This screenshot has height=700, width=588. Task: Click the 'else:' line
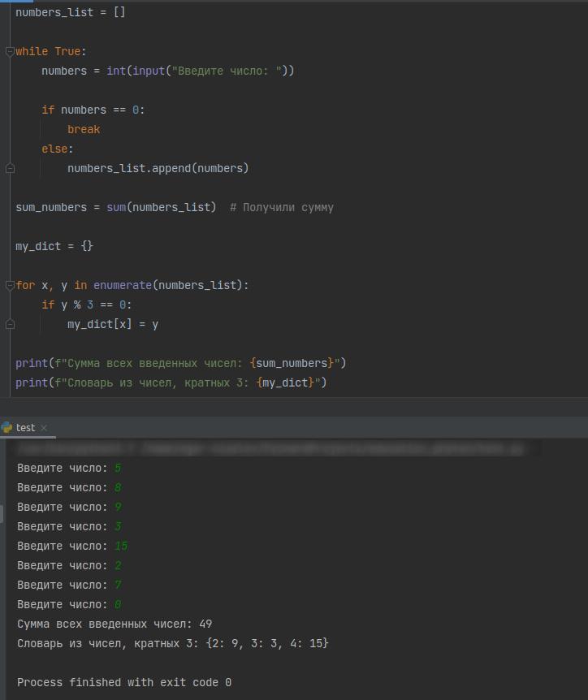pos(57,149)
